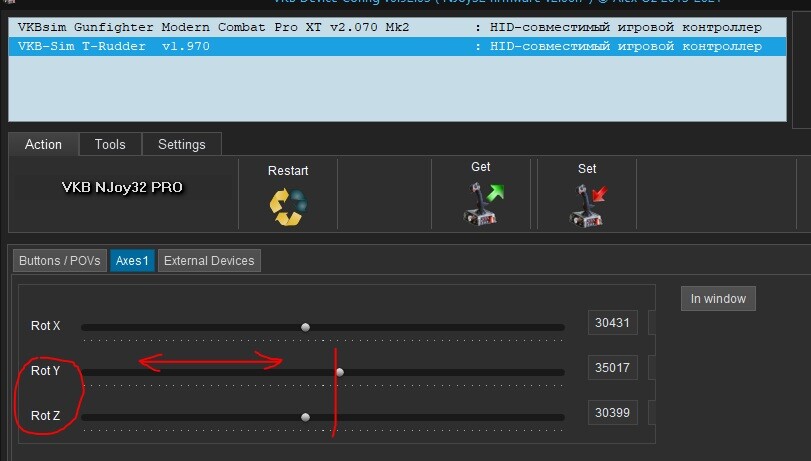Viewport: 811px width, 461px height.
Task: Click the Rot Z slider handle
Action: pos(305,417)
